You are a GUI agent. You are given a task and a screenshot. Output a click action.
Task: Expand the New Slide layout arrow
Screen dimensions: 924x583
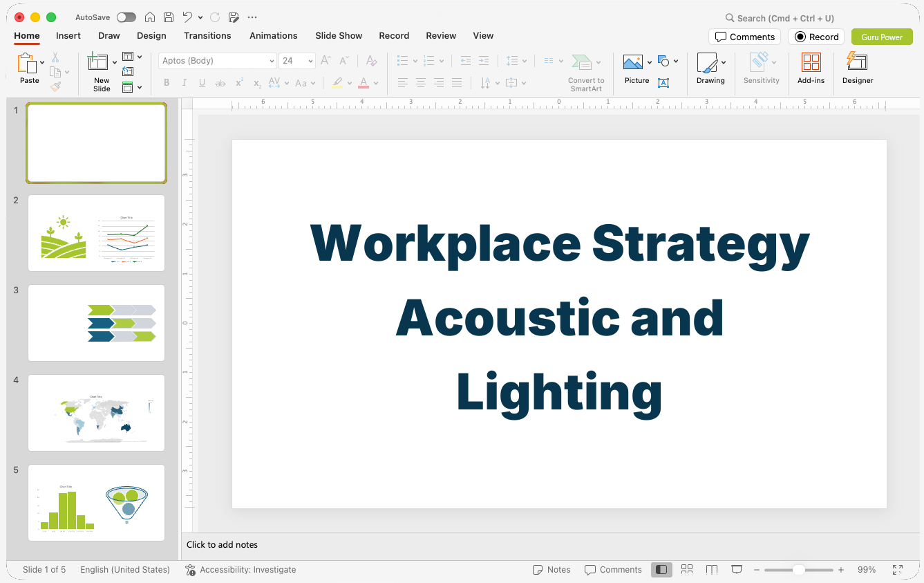coord(115,62)
